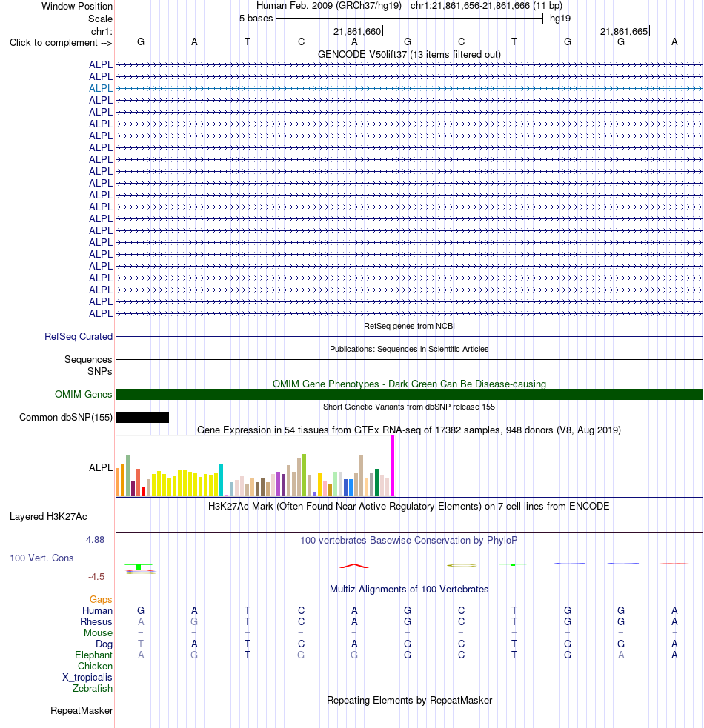Click the '5 bases' scale bar label

pos(256,19)
